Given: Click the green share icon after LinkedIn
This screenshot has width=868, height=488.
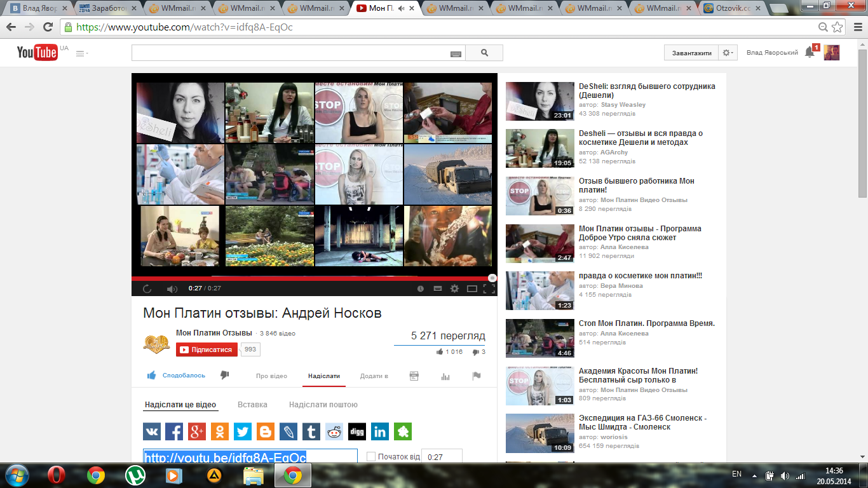Looking at the screenshot, I should point(403,431).
